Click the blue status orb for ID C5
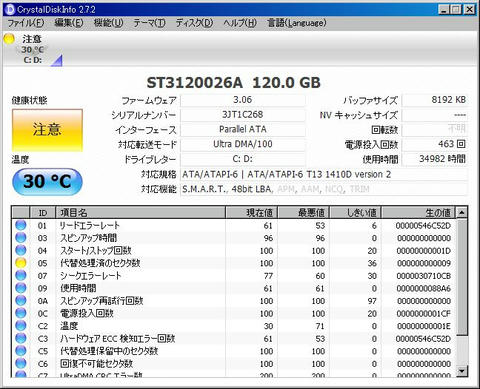 21,351
